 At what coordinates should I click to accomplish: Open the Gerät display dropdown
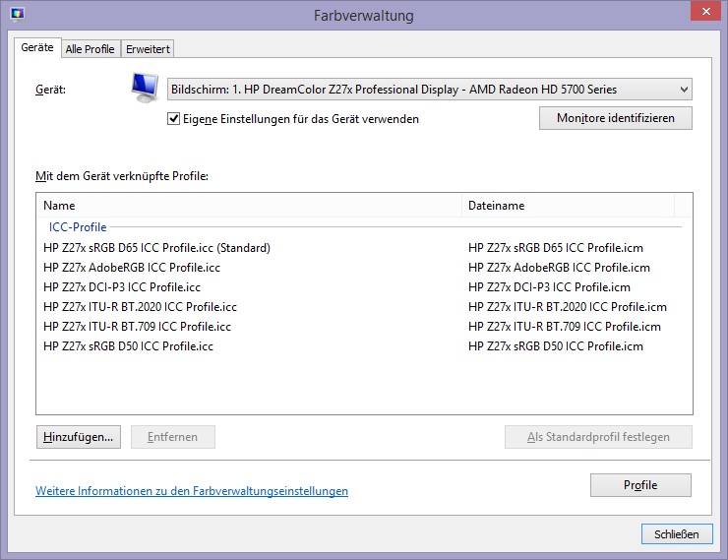point(429,90)
